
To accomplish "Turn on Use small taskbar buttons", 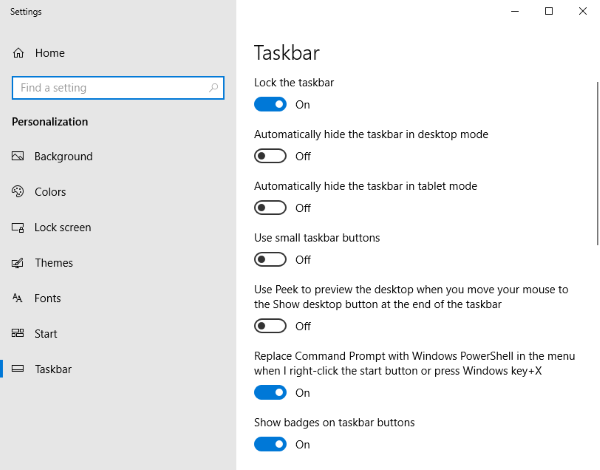I will (270, 259).
